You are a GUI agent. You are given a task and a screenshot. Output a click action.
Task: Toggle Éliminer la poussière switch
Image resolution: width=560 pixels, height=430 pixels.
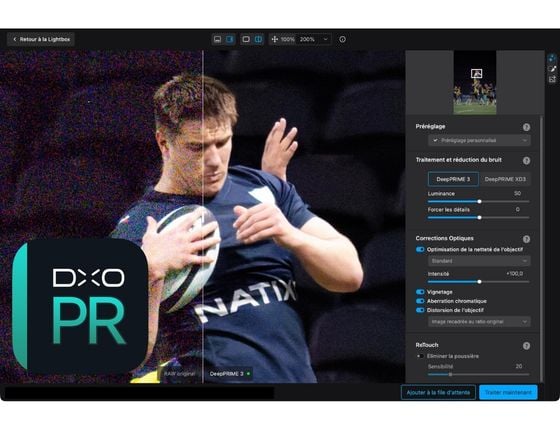click(420, 356)
